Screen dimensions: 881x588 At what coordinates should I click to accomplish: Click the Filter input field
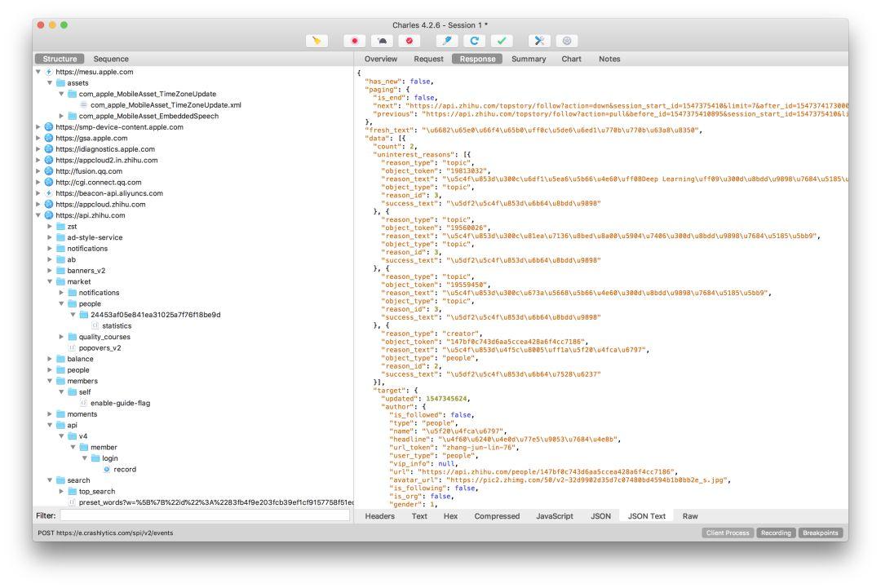pos(205,515)
